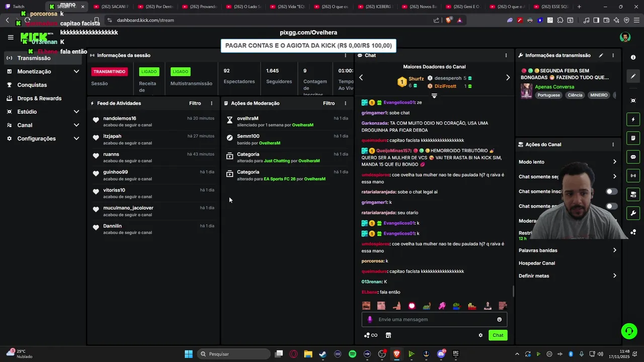Toggle the Chat somente inscritos switch

(611, 192)
